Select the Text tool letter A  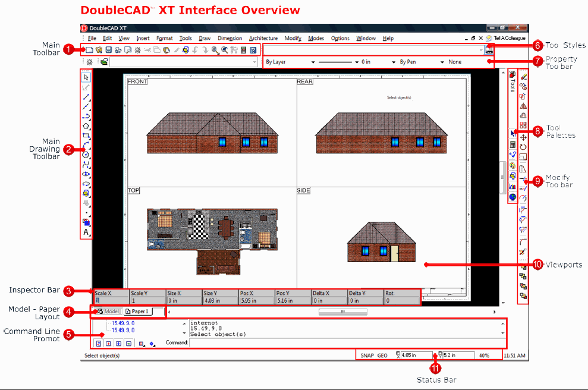pyautogui.click(x=86, y=232)
